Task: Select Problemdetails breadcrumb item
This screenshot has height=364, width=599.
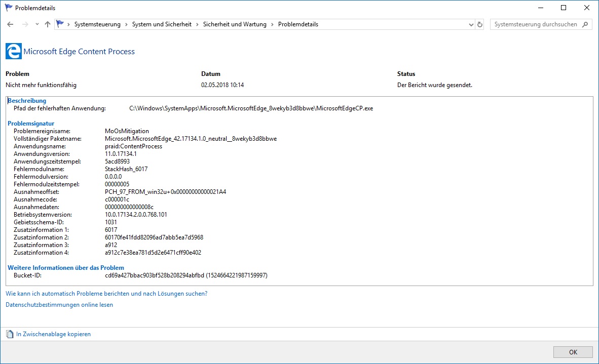Action: (298, 24)
